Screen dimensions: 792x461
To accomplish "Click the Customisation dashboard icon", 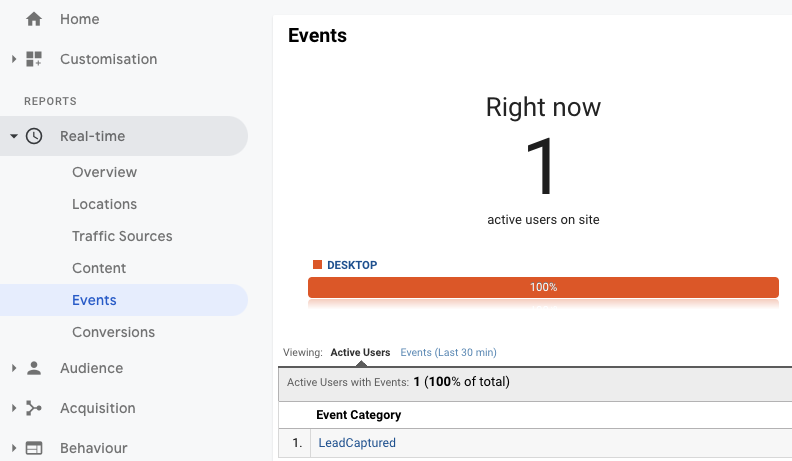I will pyautogui.click(x=34, y=59).
